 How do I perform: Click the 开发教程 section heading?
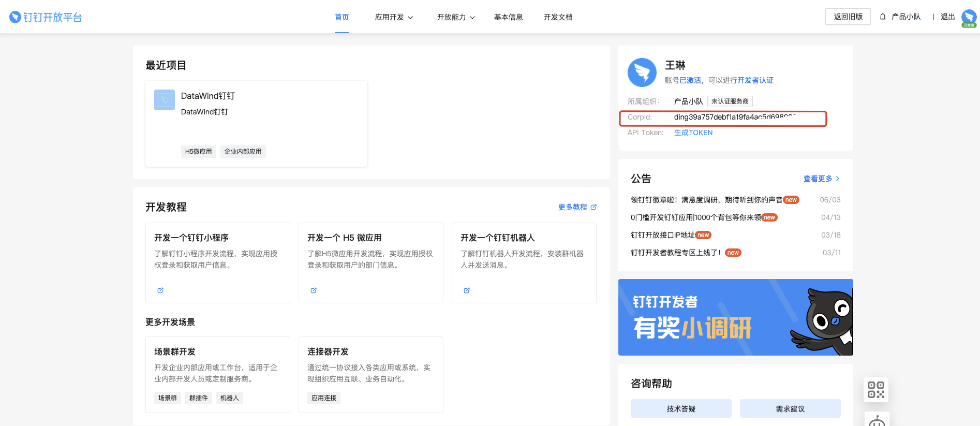pyautogui.click(x=166, y=207)
